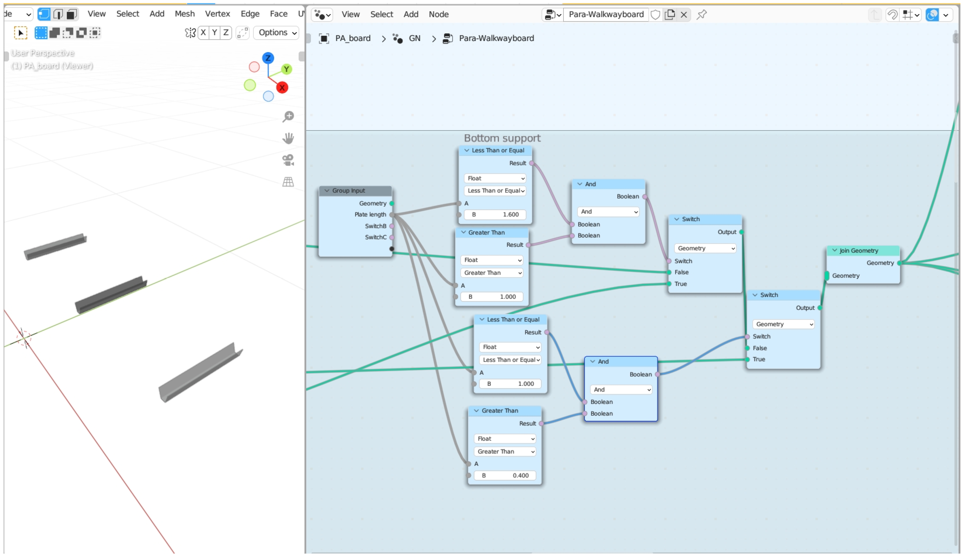The height and width of the screenshot is (560, 964).
Task: Click the red X axis gizmo
Action: click(x=282, y=87)
